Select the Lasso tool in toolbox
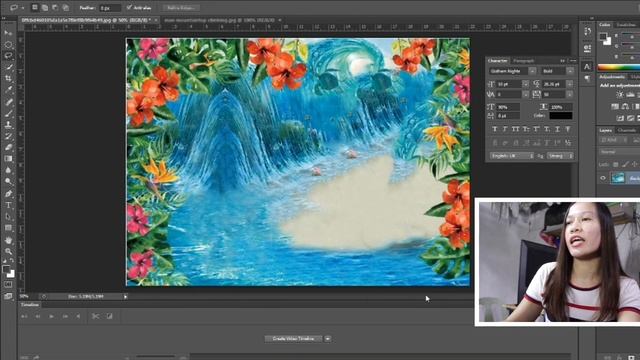 [8, 56]
